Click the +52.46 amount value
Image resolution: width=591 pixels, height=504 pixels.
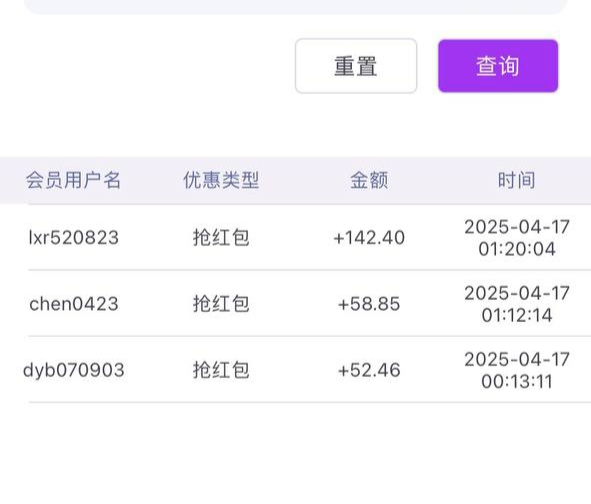click(x=369, y=370)
